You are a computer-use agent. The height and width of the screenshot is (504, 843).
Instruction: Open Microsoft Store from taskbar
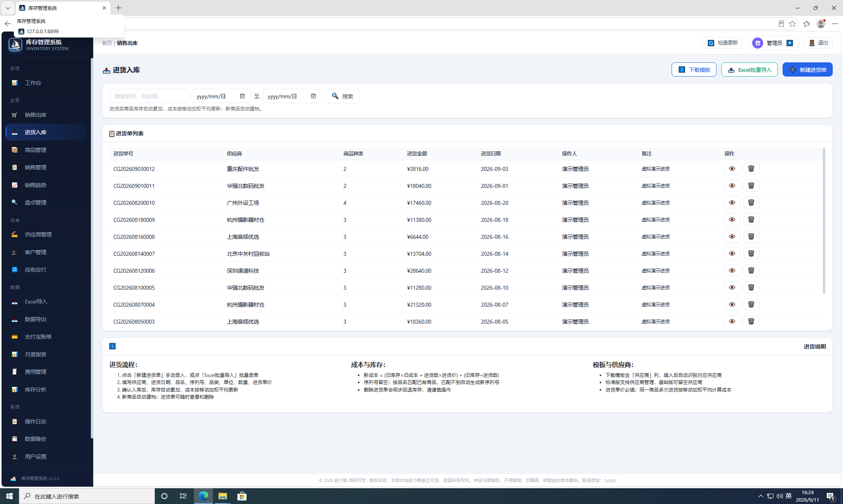click(242, 496)
